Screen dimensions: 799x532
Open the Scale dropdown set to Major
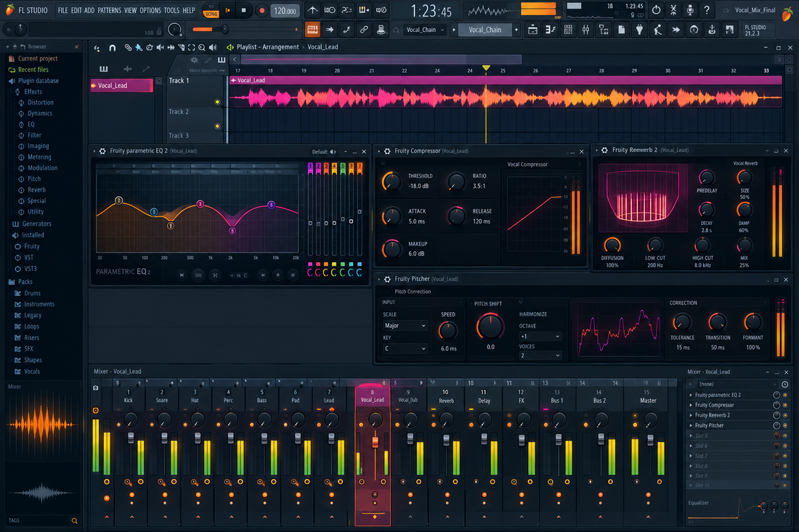405,326
